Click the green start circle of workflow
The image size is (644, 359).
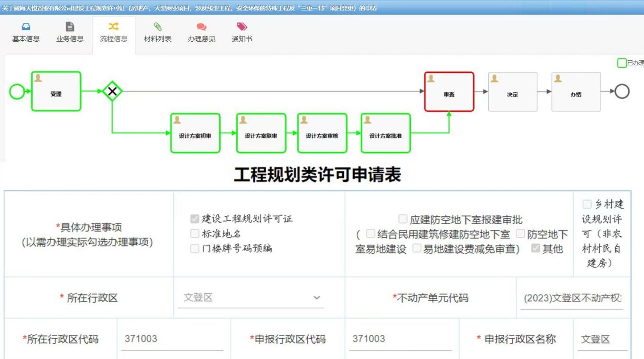pyautogui.click(x=17, y=91)
